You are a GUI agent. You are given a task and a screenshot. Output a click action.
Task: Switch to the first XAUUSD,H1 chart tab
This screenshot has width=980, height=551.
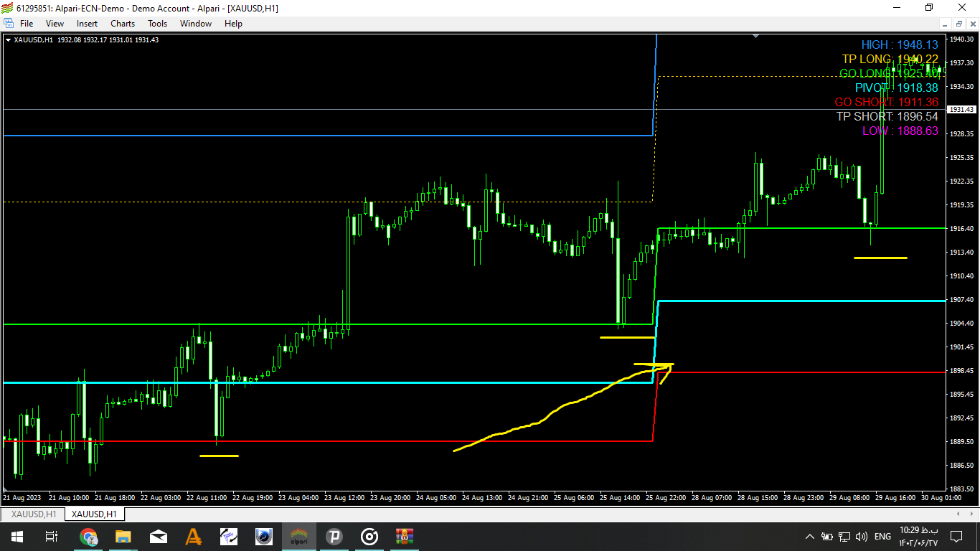(x=34, y=514)
